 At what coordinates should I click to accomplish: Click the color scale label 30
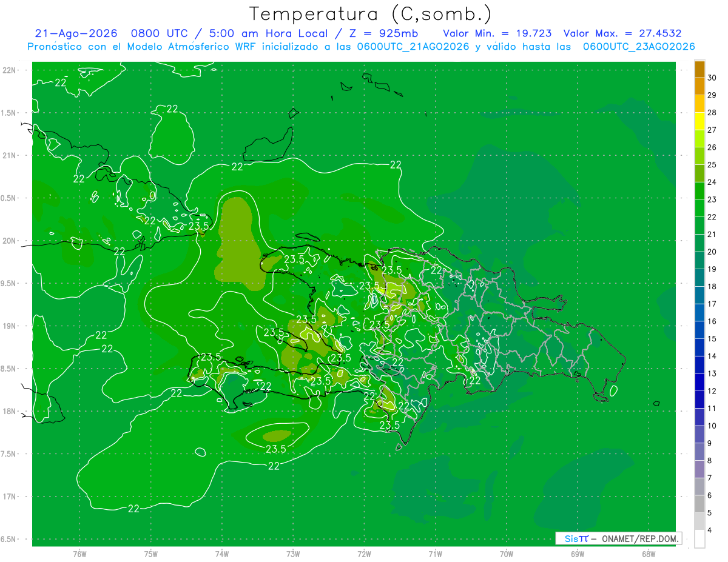click(712, 78)
